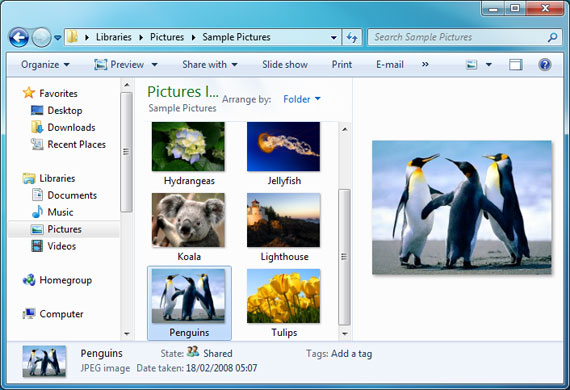Click the navigation pane scroll up arrow
Image resolution: width=570 pixels, height=390 pixels.
coord(127,85)
